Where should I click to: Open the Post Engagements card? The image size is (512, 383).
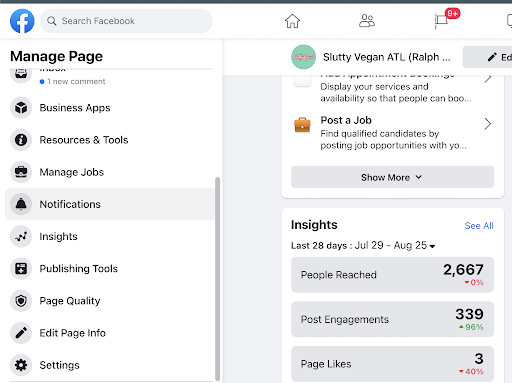coord(392,319)
